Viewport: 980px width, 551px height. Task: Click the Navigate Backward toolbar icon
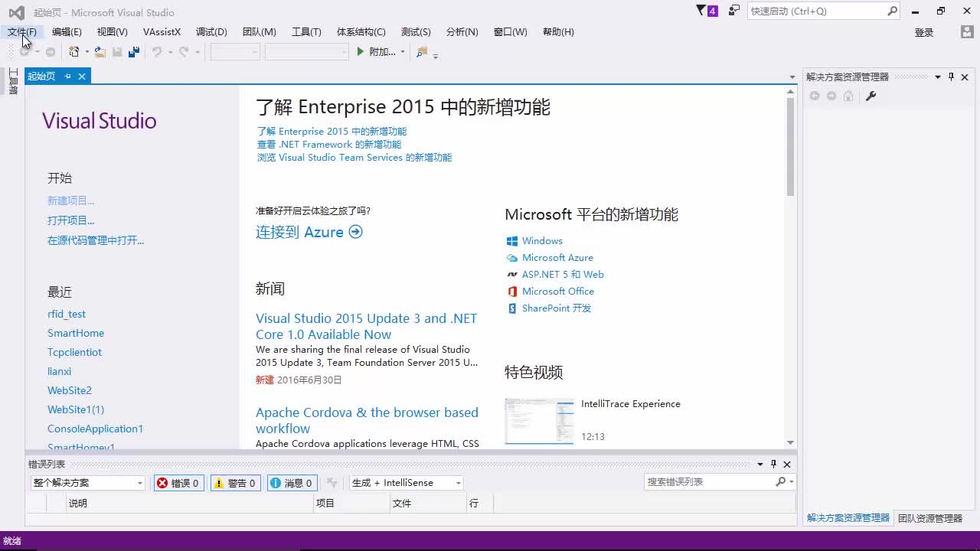click(x=25, y=52)
